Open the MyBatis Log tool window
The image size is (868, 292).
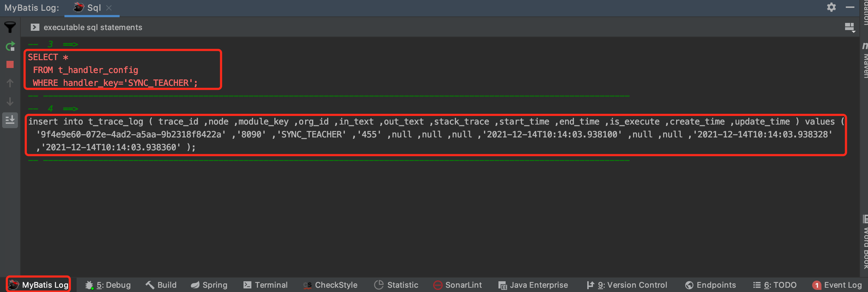pos(38,285)
